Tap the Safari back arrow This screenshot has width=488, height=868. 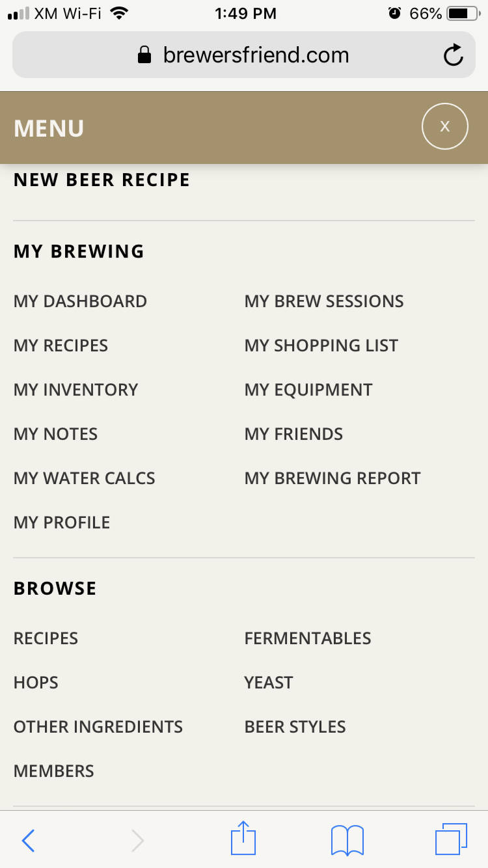[x=28, y=841]
